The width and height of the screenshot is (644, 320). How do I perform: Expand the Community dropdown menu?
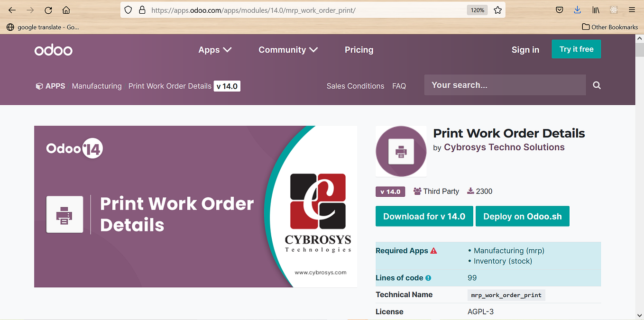coord(288,49)
